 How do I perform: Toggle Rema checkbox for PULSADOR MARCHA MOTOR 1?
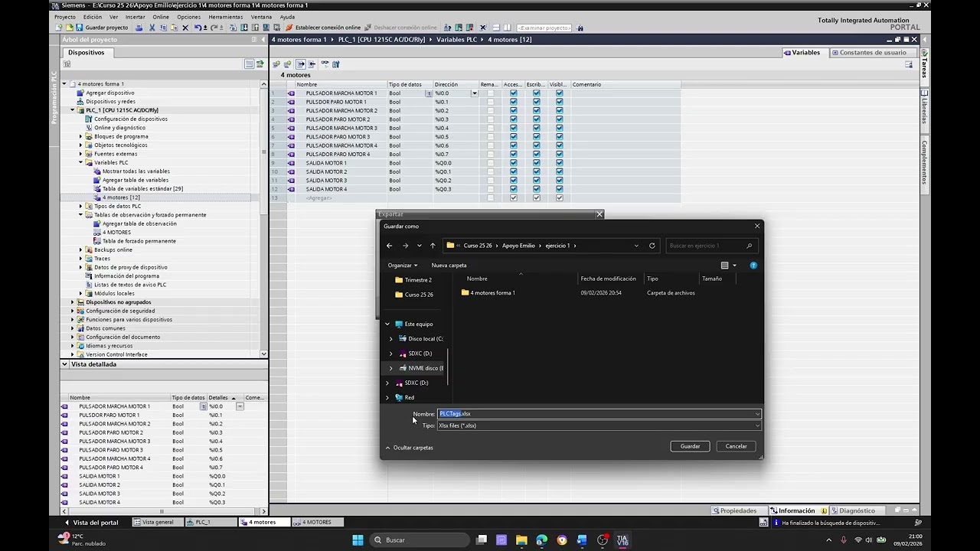pyautogui.click(x=490, y=93)
